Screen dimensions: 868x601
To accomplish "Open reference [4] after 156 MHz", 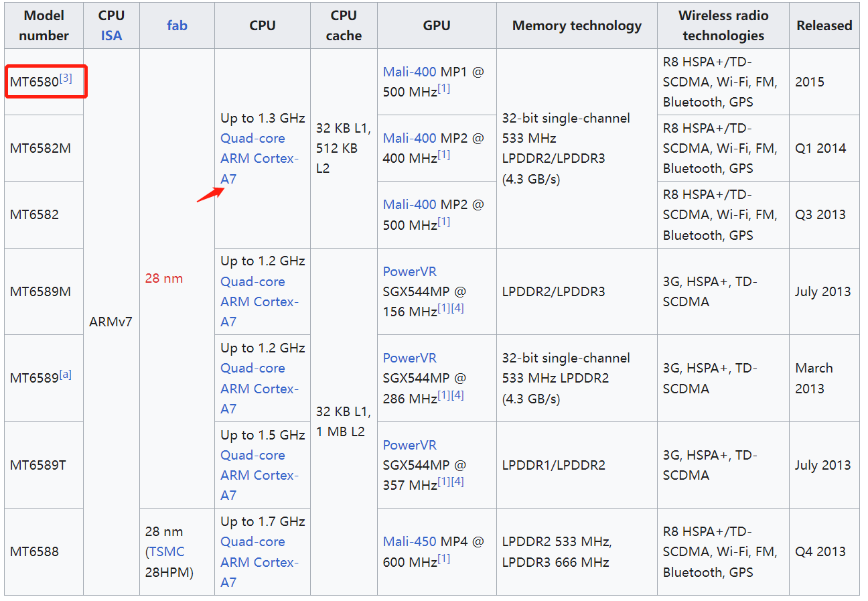I will point(457,308).
